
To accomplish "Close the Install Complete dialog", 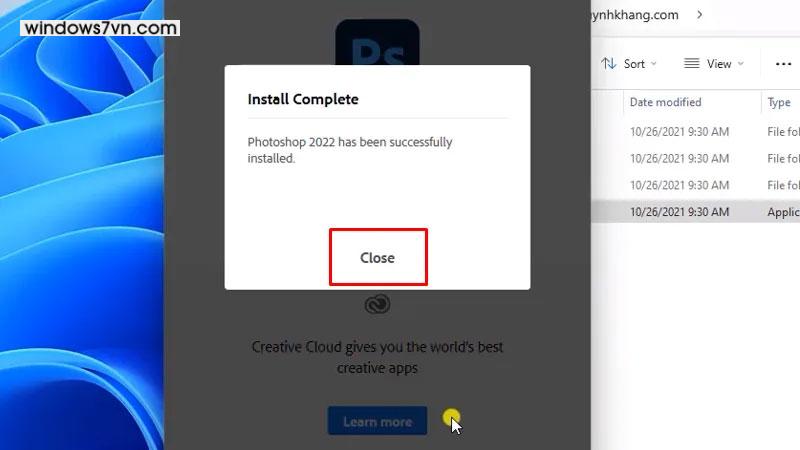I will coord(378,258).
